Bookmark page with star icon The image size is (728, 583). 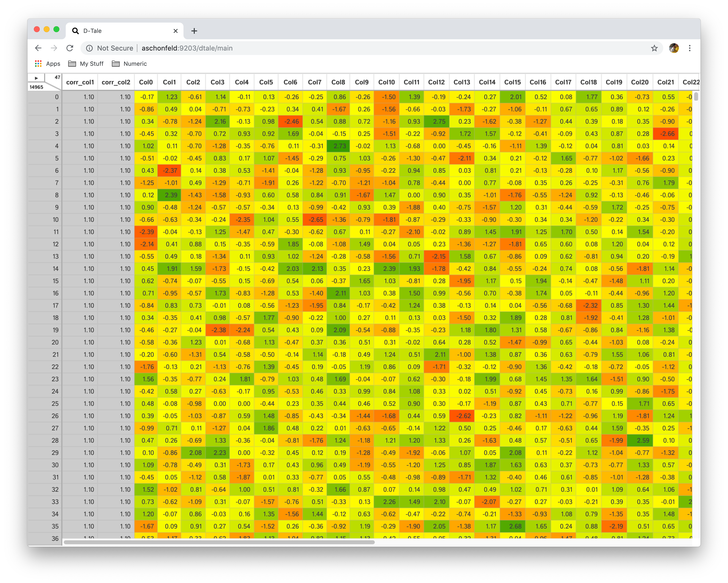click(x=654, y=48)
